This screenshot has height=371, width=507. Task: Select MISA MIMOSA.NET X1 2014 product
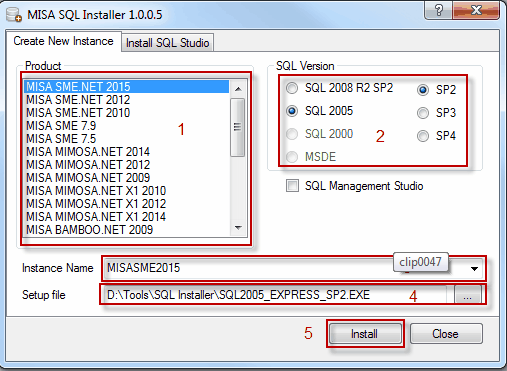pyautogui.click(x=127, y=217)
